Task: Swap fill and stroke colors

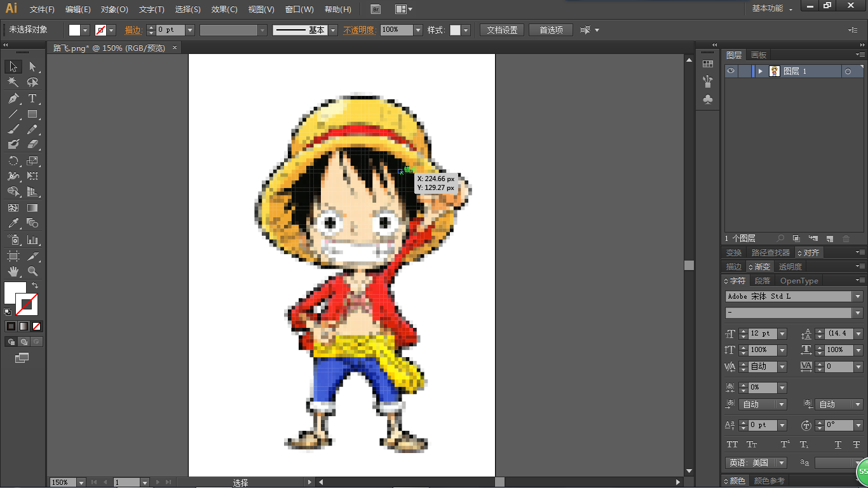Action: [35, 285]
